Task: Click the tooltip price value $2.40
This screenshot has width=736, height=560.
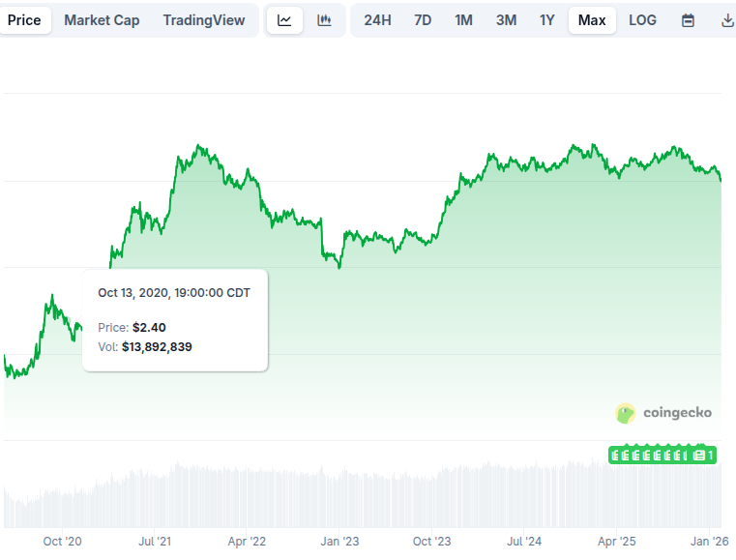Action: pyautogui.click(x=149, y=327)
